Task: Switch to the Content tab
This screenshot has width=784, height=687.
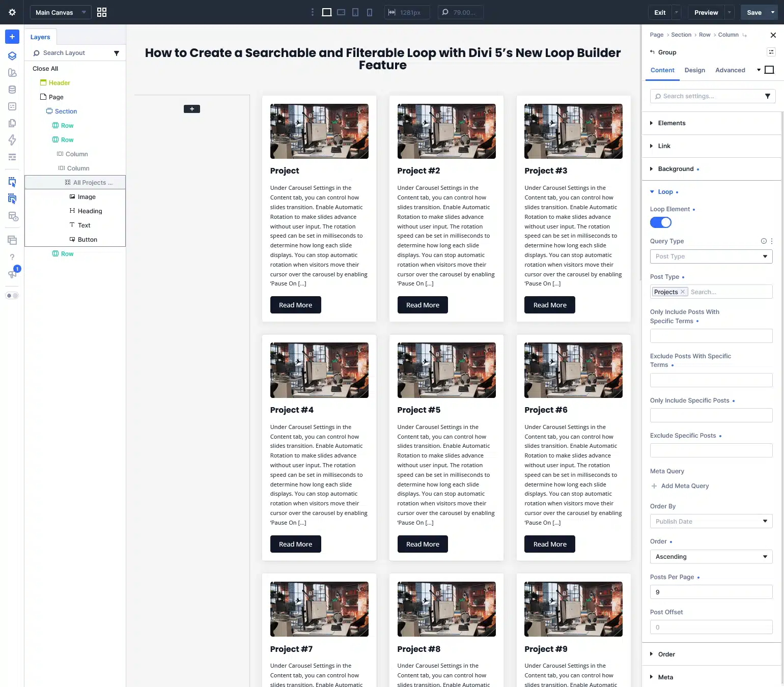Action: [662, 70]
